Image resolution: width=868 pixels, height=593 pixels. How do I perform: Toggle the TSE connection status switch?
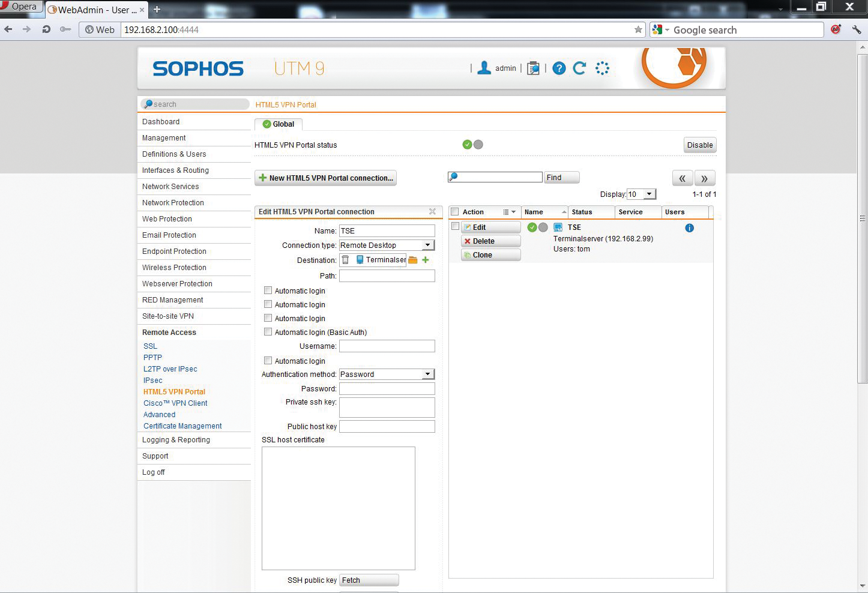click(x=537, y=227)
